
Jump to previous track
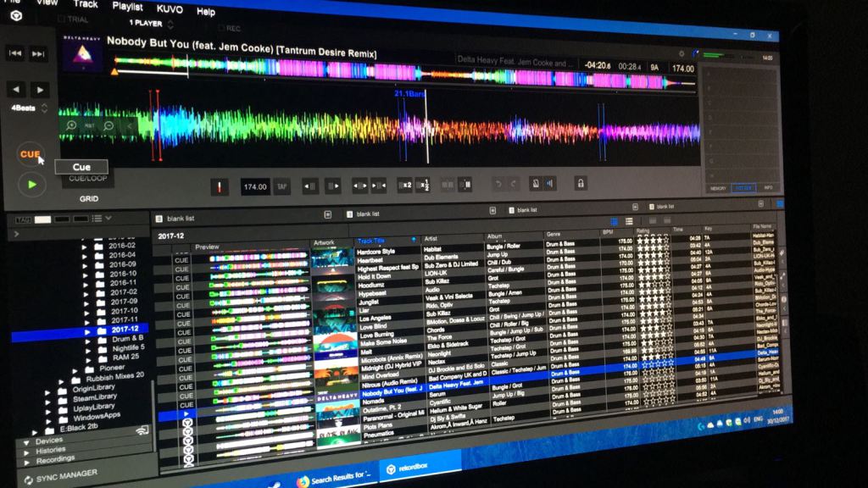[15, 53]
